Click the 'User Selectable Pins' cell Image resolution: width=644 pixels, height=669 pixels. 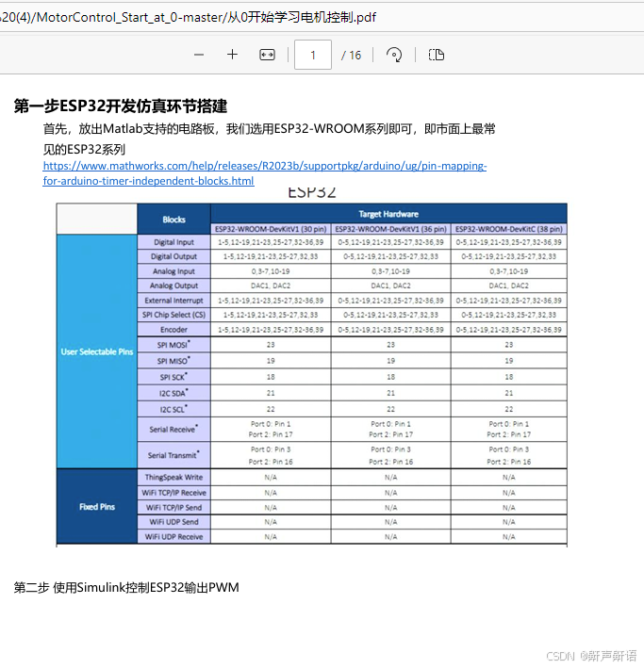click(x=97, y=351)
